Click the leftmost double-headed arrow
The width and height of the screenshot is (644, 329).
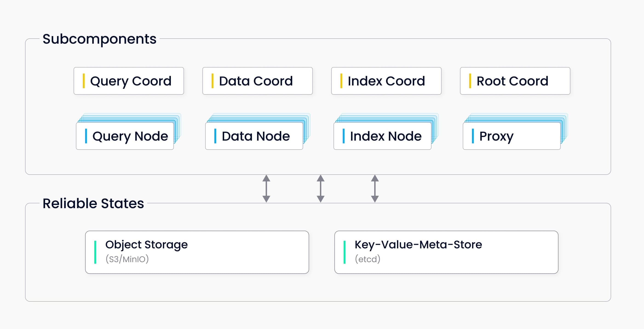tap(266, 189)
